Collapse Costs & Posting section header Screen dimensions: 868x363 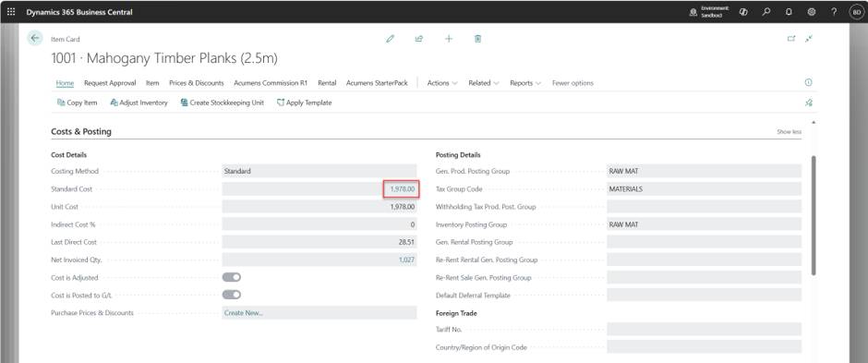[x=81, y=132]
